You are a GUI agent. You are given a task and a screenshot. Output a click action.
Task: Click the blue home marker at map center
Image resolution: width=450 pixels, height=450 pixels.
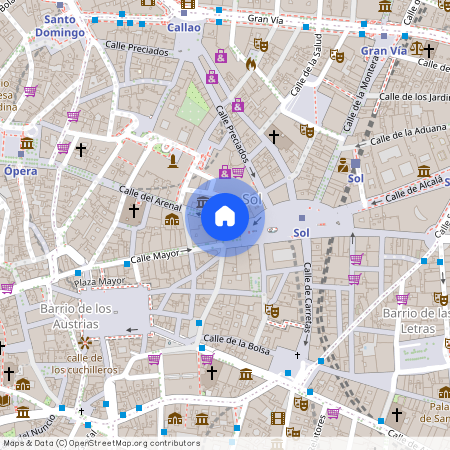[225, 217]
